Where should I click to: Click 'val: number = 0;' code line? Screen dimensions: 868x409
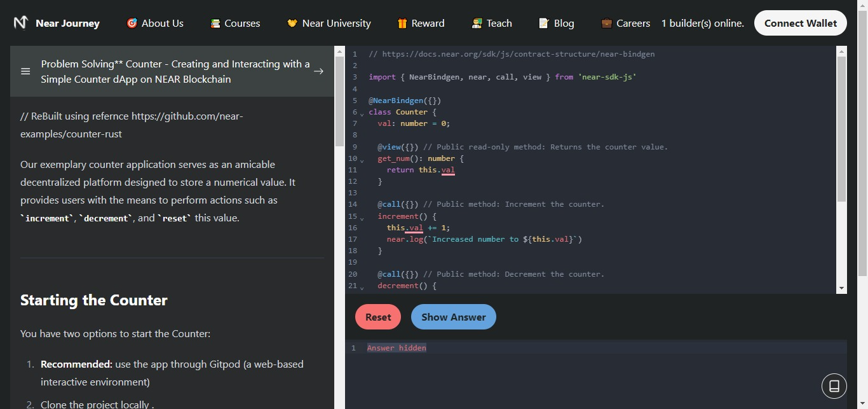pyautogui.click(x=414, y=123)
